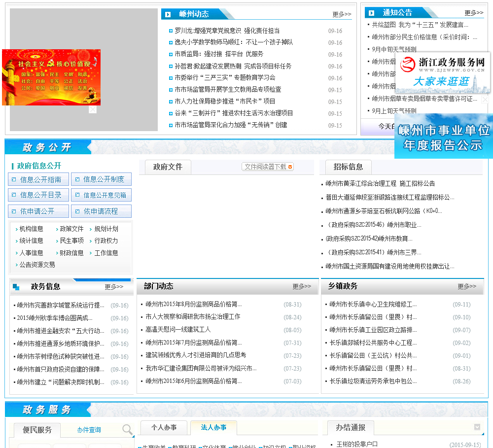
Task: Open the 浙江政务服务网 banner
Action: [x=443, y=72]
